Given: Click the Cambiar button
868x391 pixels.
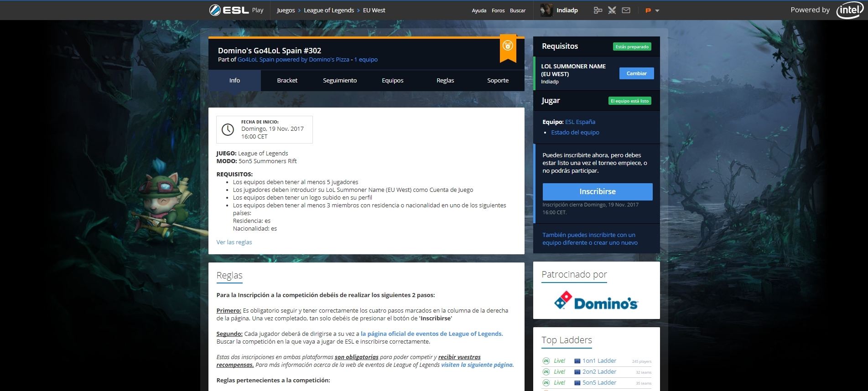Looking at the screenshot, I should coord(636,73).
